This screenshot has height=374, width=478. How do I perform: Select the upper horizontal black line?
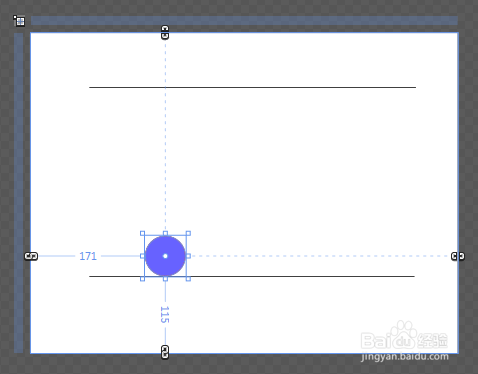[252, 87]
